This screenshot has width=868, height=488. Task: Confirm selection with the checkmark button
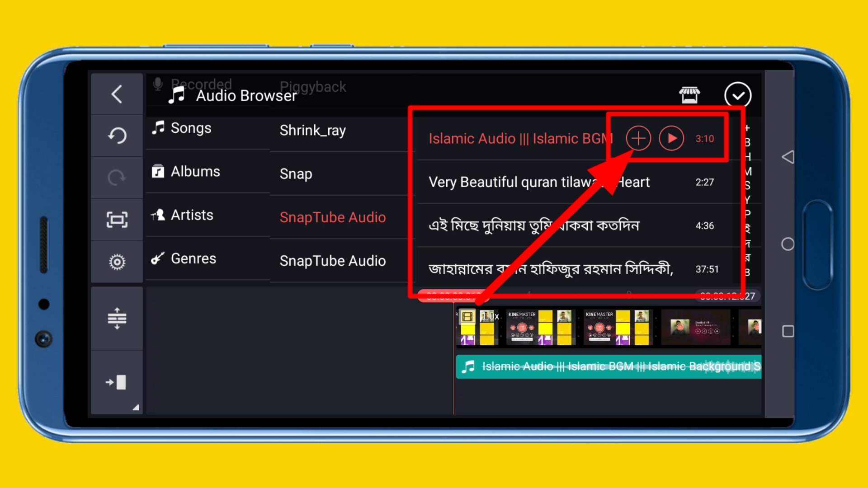click(738, 95)
